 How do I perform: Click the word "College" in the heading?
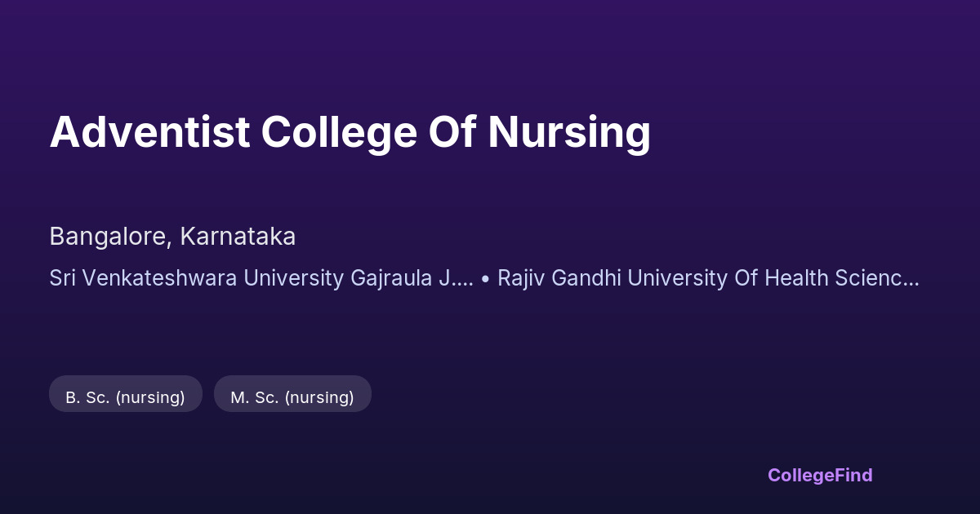click(x=339, y=132)
